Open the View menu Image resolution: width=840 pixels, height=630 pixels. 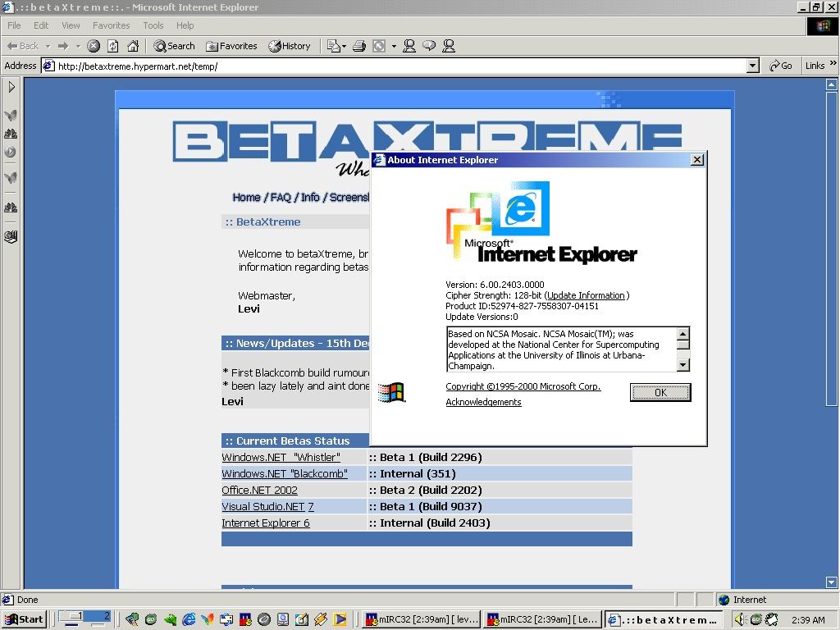coord(71,25)
